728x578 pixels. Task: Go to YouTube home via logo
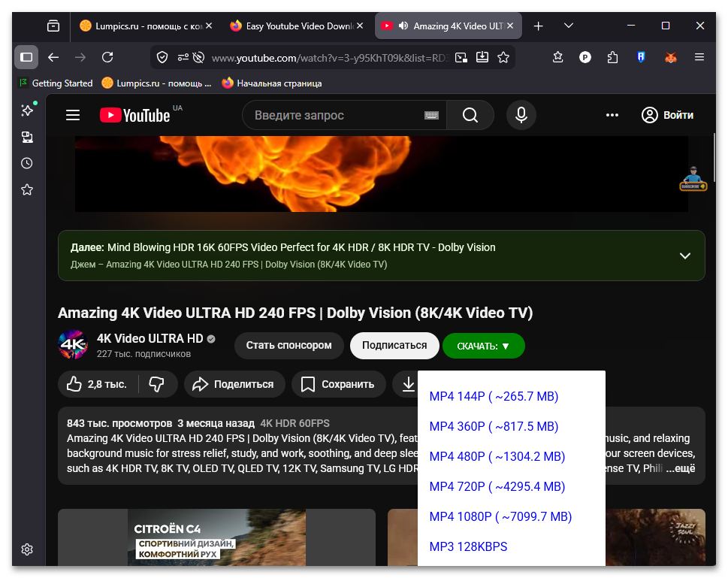tap(135, 115)
